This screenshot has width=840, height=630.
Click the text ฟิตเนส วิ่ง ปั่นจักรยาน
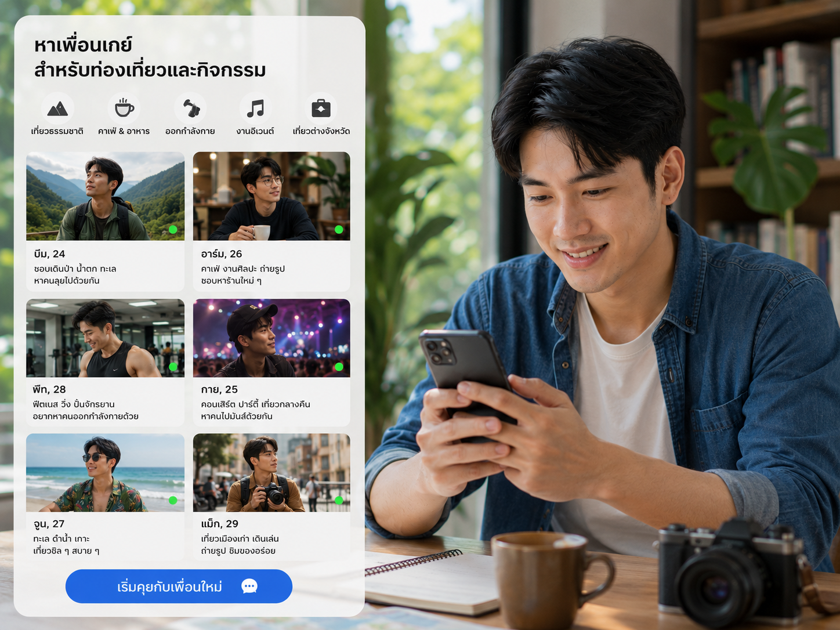[74, 404]
